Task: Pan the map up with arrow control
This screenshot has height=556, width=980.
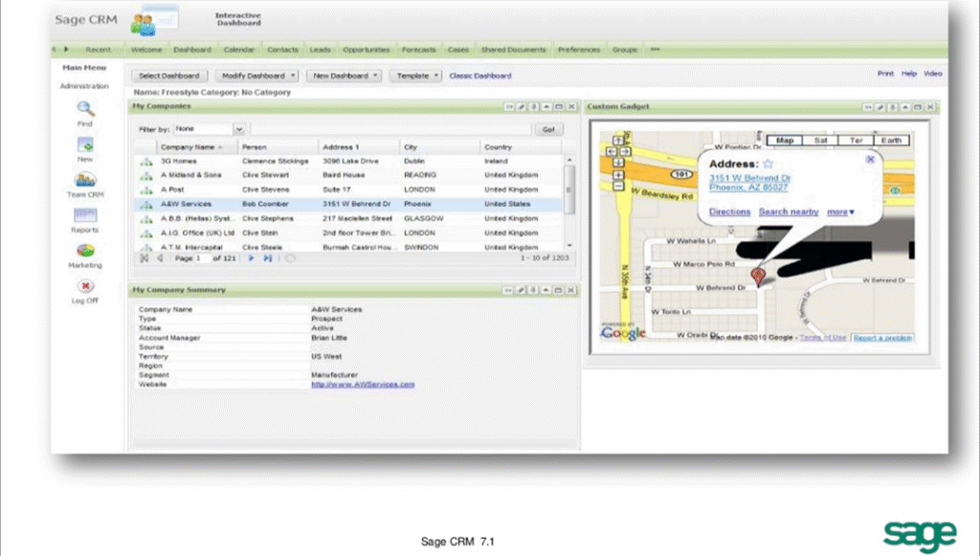Action: click(x=618, y=142)
